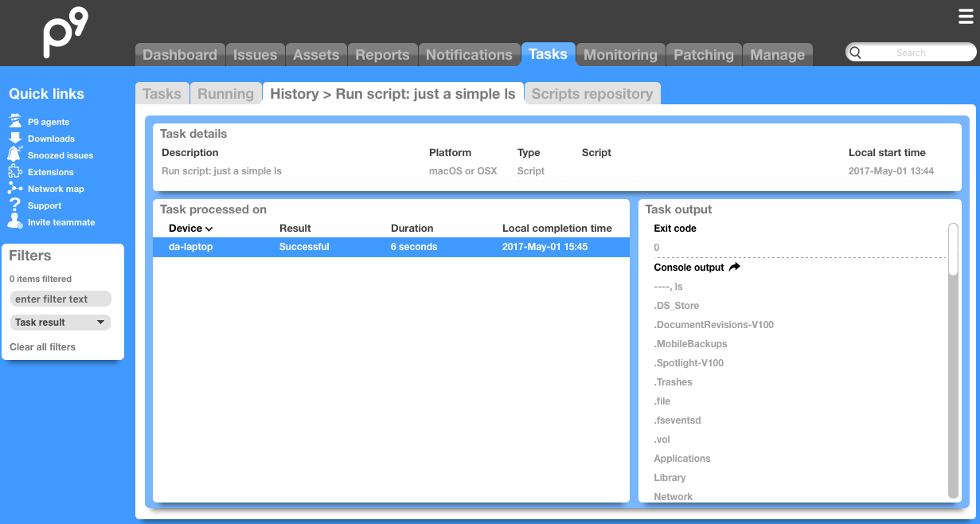Click the .Trashes output line
Image resolution: width=980 pixels, height=524 pixels.
tap(674, 382)
